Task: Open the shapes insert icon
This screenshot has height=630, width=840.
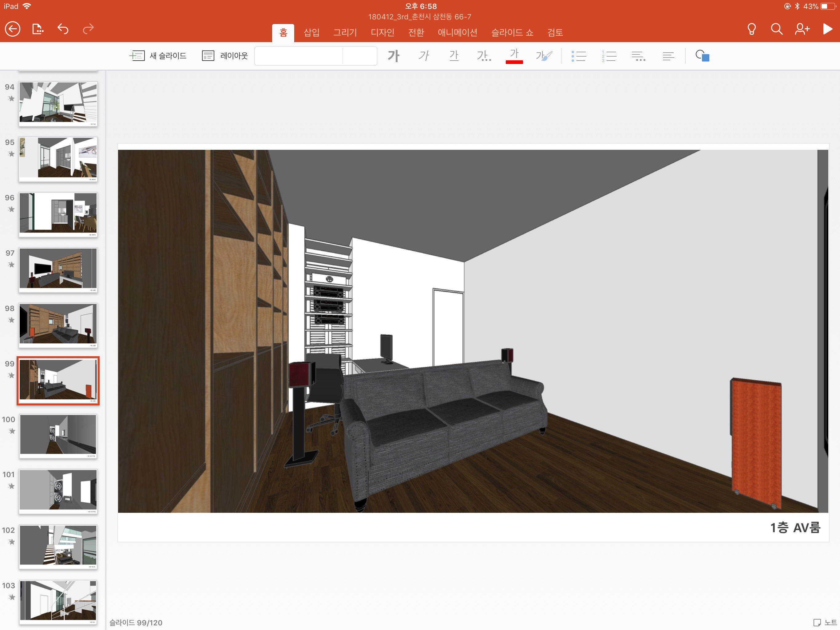Action: pyautogui.click(x=702, y=56)
